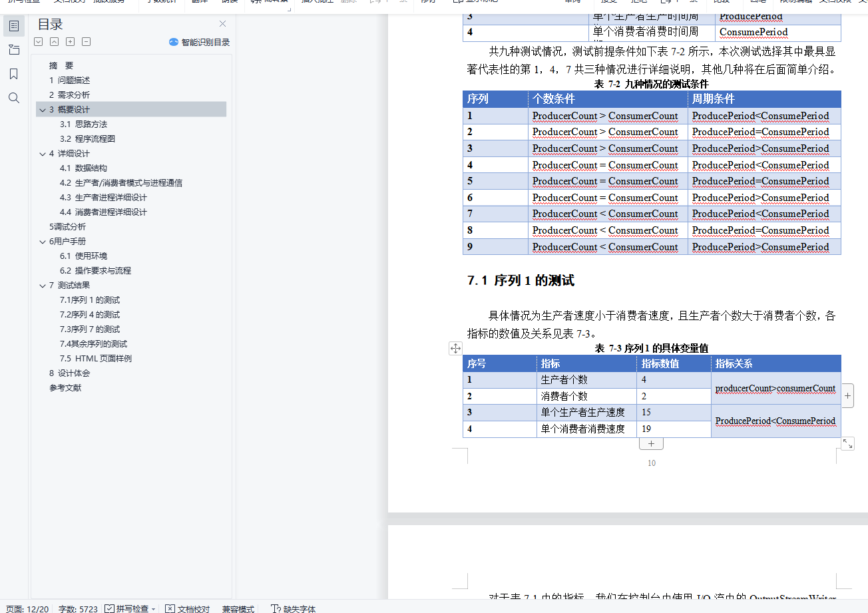868x613 pixels.
Task: Click the 个数条件 table header cell
Action: point(608,99)
